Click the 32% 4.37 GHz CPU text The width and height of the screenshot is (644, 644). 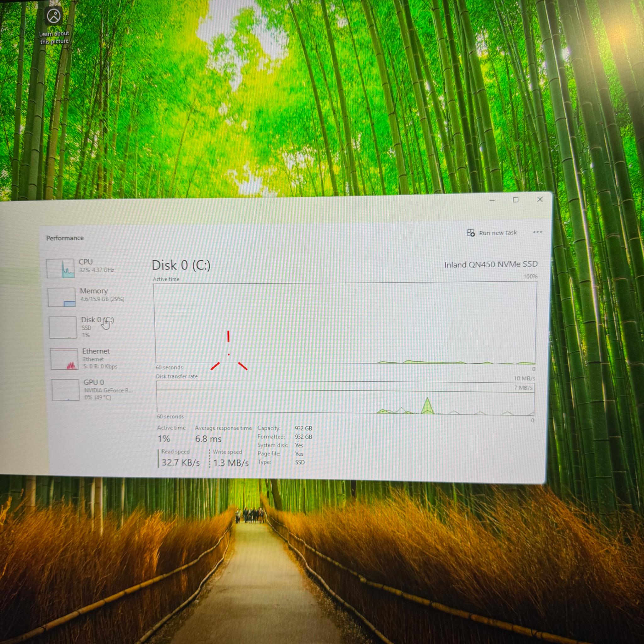pyautogui.click(x=97, y=270)
